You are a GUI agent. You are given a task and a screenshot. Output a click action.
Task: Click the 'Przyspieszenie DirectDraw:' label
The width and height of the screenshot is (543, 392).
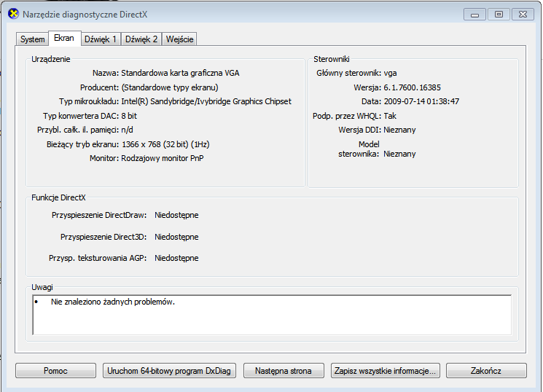click(99, 215)
